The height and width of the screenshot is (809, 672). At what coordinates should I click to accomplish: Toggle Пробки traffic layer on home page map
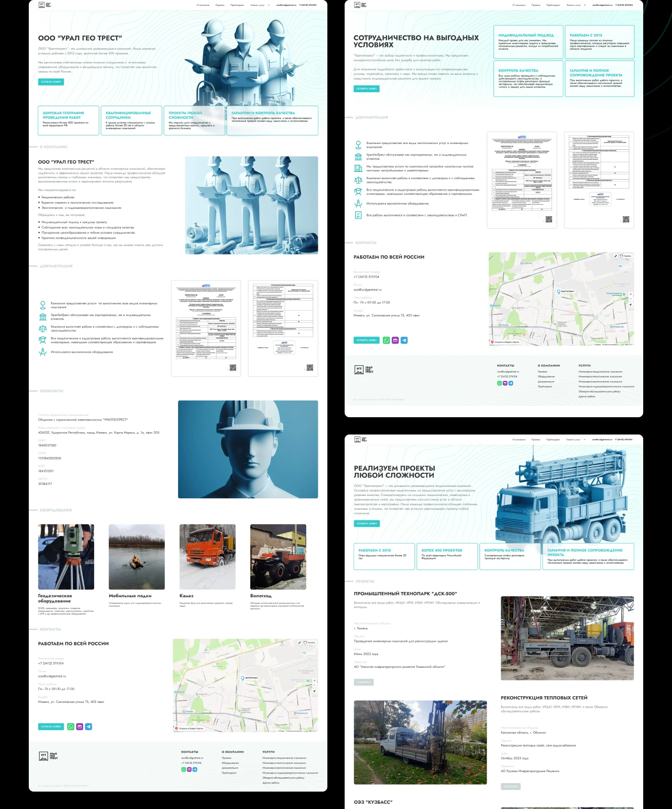(x=310, y=642)
